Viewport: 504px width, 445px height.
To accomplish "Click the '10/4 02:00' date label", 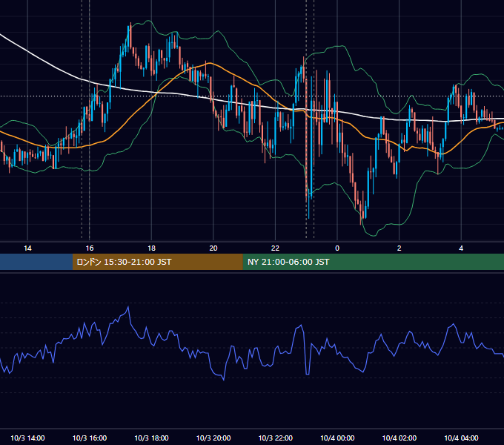I will click(x=399, y=438).
